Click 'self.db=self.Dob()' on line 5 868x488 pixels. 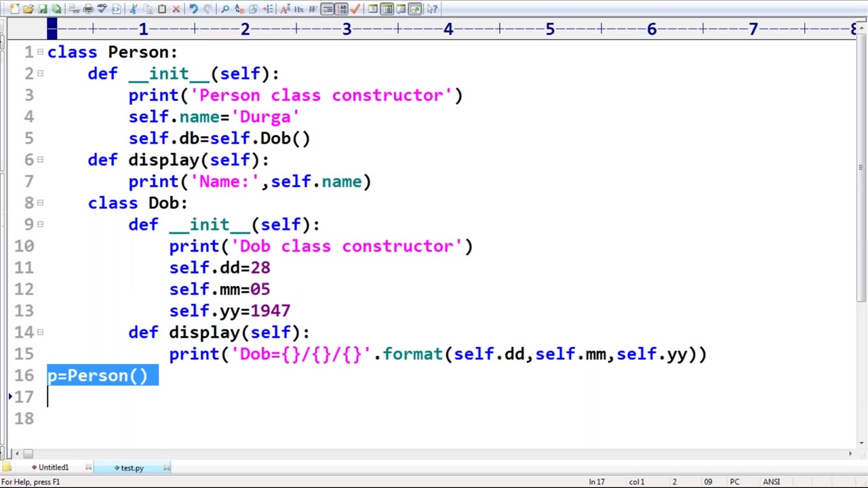pyautogui.click(x=219, y=138)
